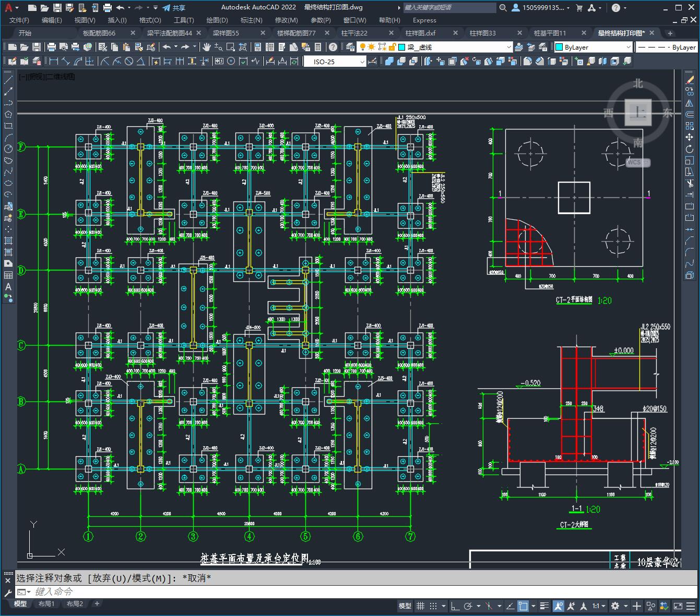Select the Aligned dimension tool
The image size is (700, 616).
65,61
